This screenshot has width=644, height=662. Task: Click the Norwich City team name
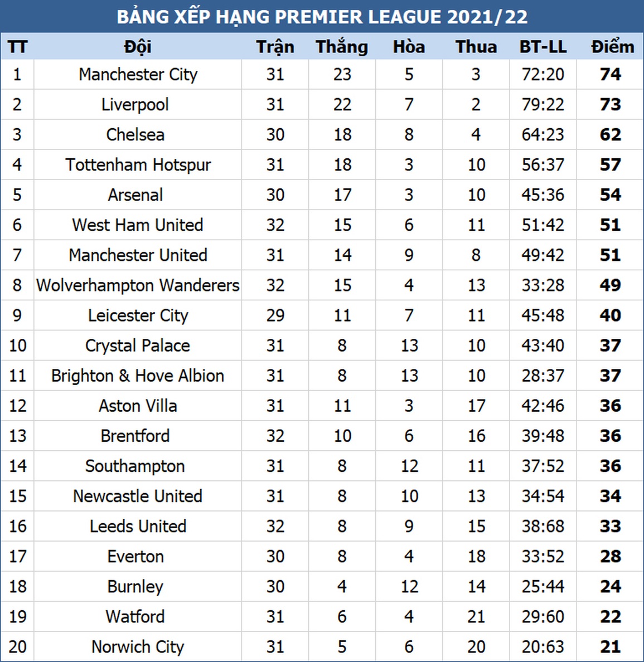138,647
